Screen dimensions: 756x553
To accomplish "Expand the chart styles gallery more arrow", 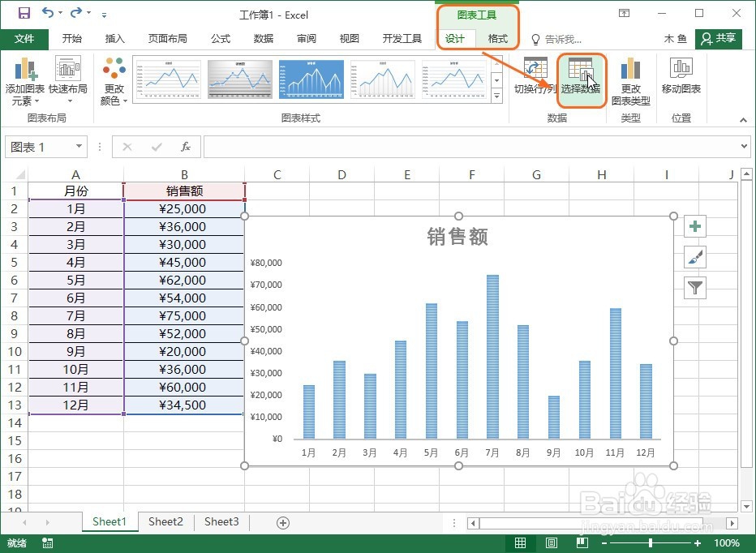I will [496, 96].
